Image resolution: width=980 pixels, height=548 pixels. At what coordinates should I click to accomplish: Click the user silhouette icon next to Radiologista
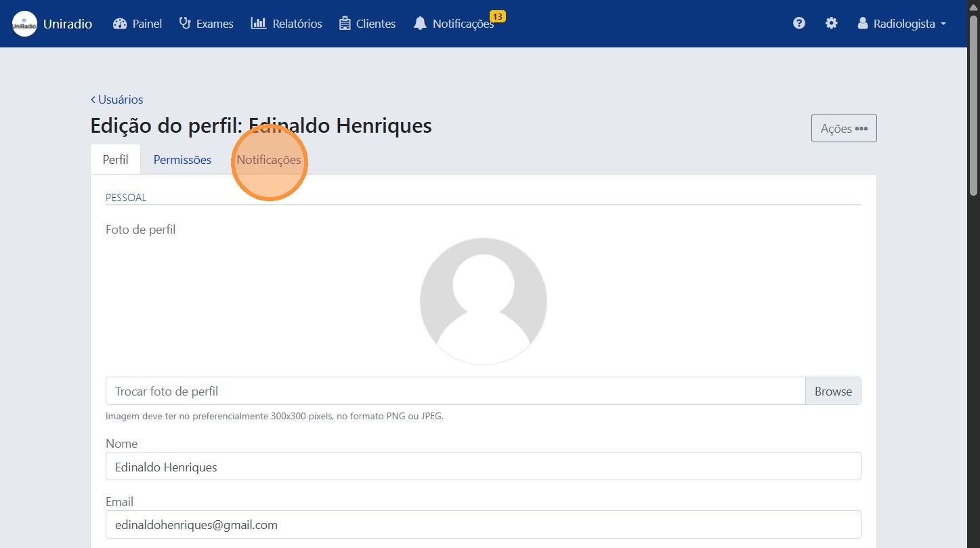[862, 23]
